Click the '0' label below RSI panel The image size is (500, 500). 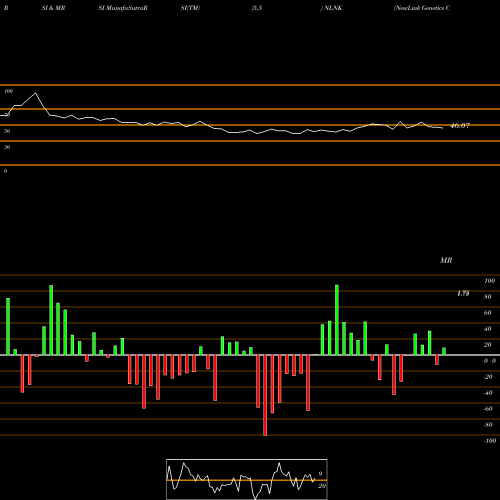point(5,171)
